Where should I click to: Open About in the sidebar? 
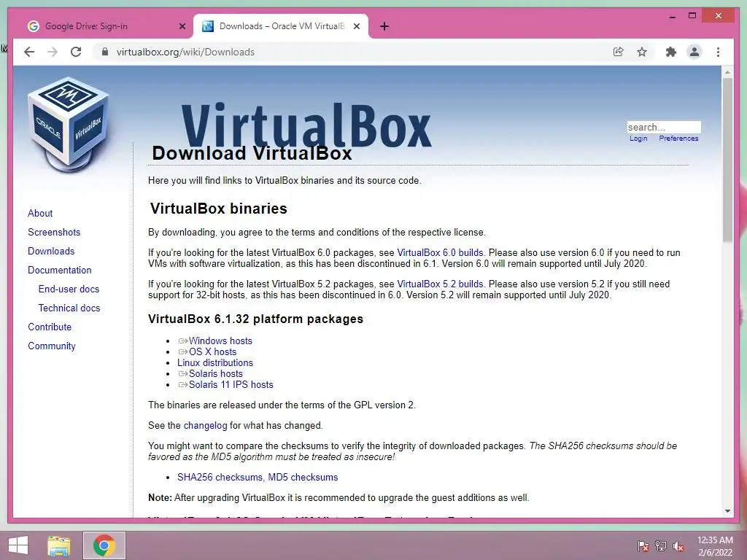coord(40,214)
